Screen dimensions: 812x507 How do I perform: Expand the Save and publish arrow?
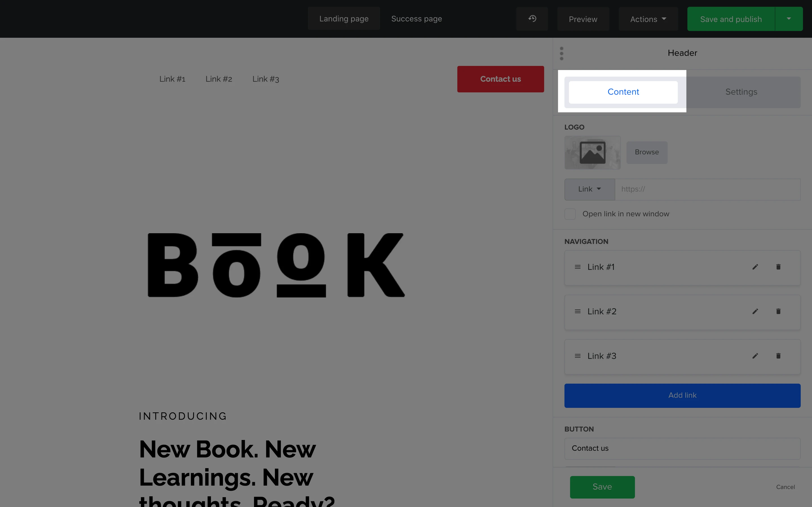[x=789, y=19]
